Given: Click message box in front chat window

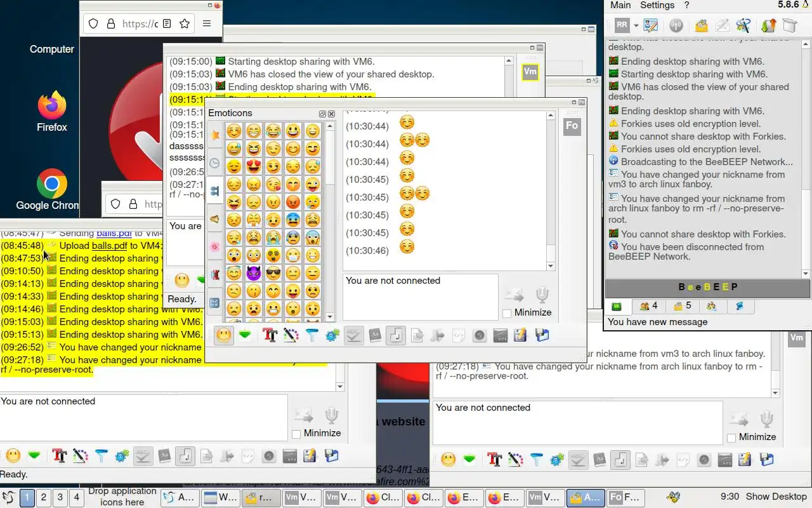Looking at the screenshot, I should (x=421, y=297).
